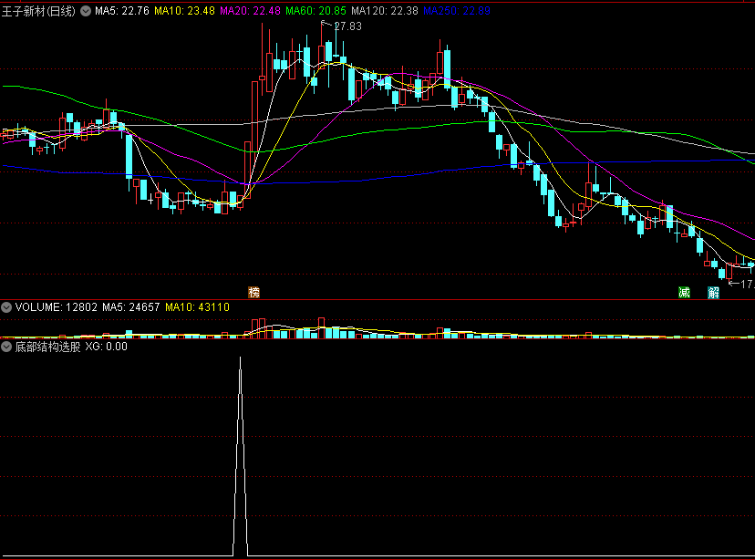
Task: Click the volume MA5: 24657 label
Action: coord(131,307)
